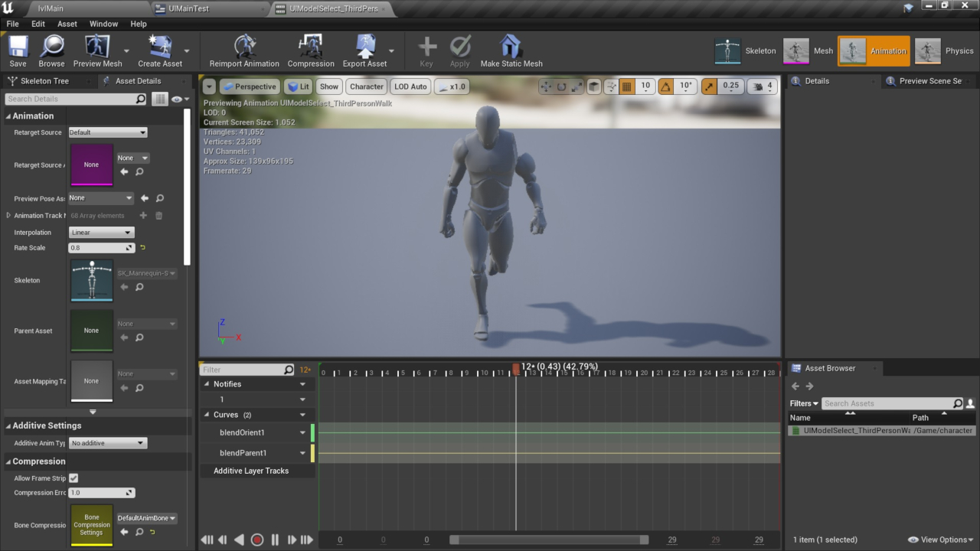Switch to the Skeleton Tree tab
980x551 pixels.
click(44, 81)
